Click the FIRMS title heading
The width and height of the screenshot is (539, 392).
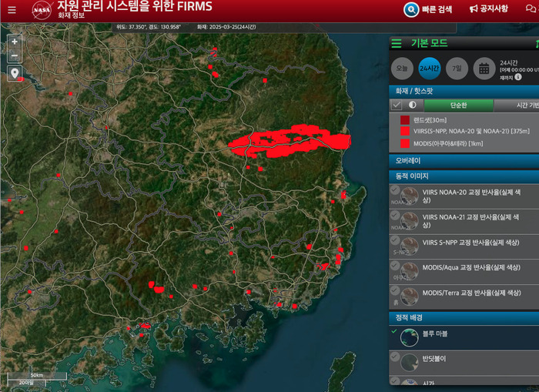pyautogui.click(x=135, y=6)
